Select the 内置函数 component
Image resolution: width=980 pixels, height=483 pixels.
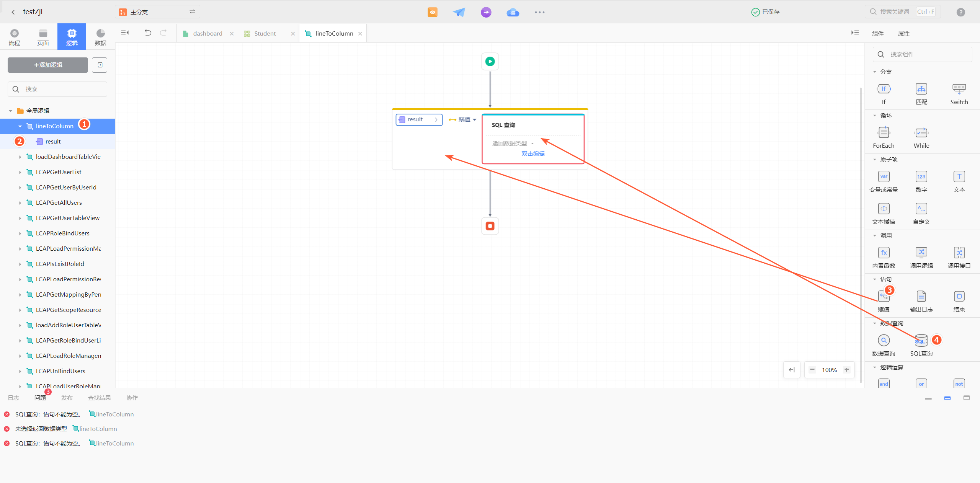click(884, 258)
